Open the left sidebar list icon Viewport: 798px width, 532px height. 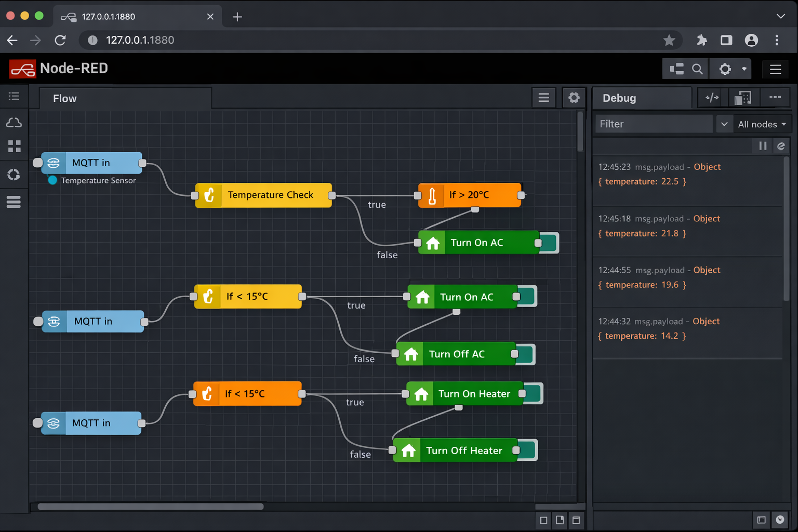point(14,96)
